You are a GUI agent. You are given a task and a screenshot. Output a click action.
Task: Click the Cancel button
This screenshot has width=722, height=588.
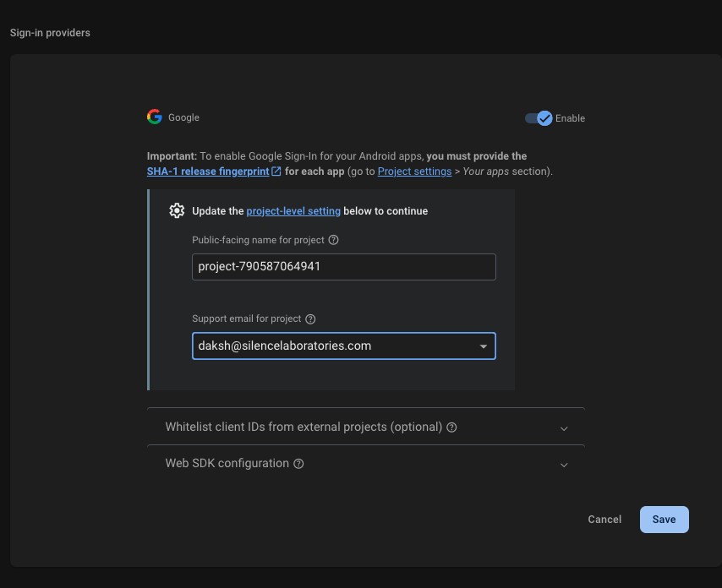[604, 519]
